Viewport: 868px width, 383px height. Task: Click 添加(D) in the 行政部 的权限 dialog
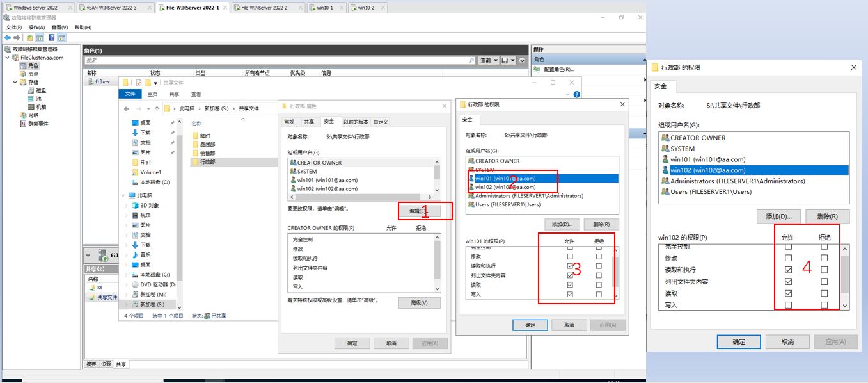561,224
